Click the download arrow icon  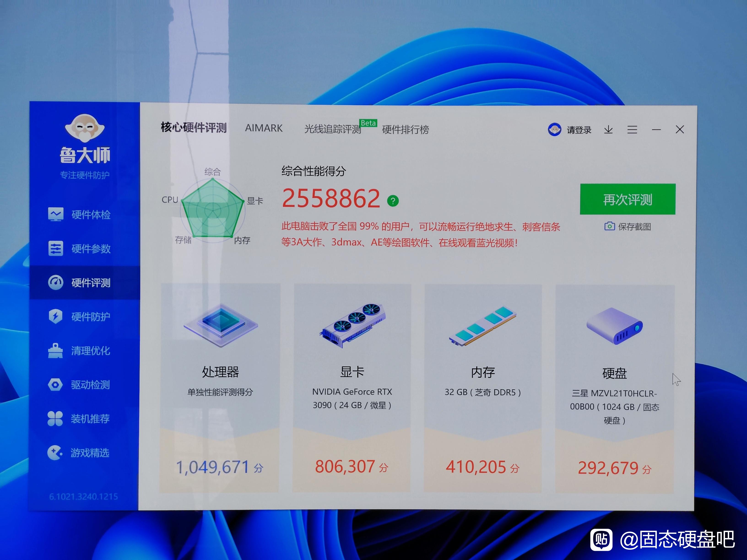[x=608, y=130]
